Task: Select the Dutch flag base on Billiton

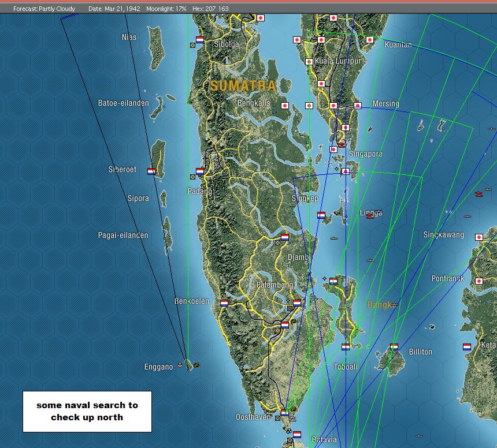Action: 394,347
